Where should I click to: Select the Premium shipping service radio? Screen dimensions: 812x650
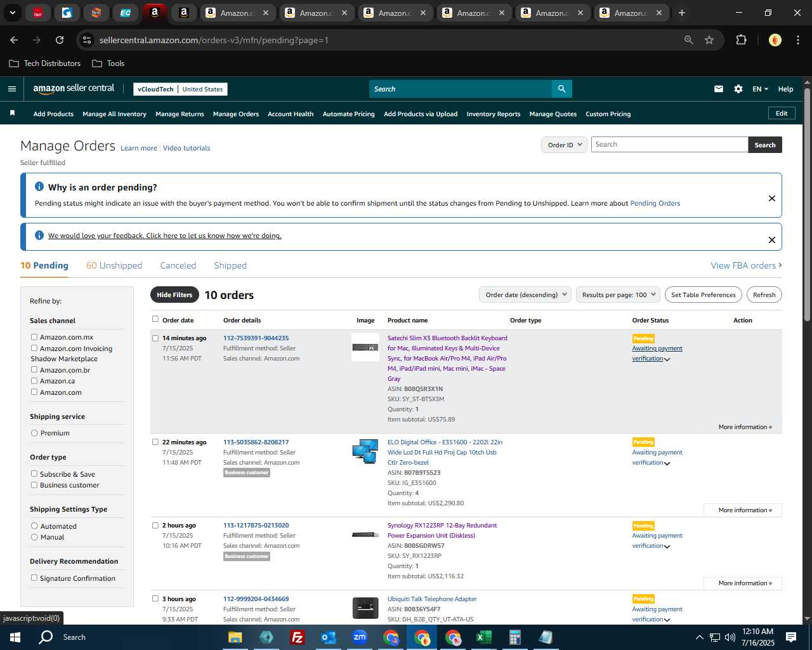pyautogui.click(x=34, y=433)
